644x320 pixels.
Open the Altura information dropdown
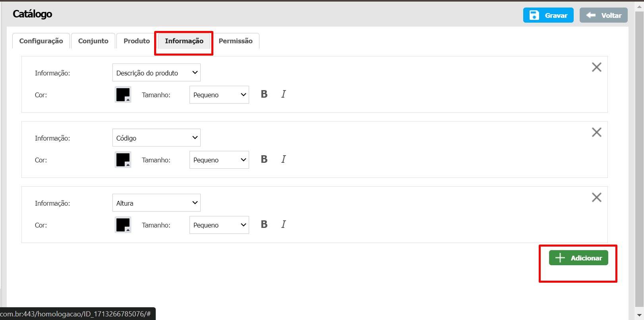[157, 203]
